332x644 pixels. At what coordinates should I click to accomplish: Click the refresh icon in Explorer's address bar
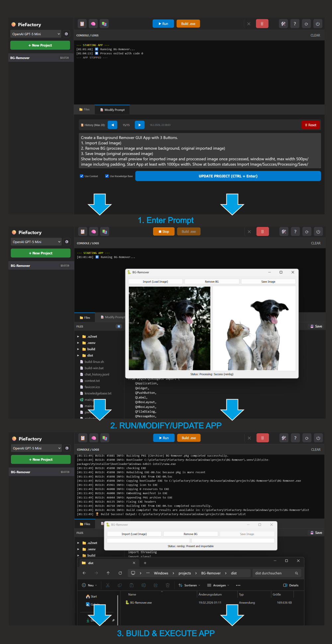point(120,573)
